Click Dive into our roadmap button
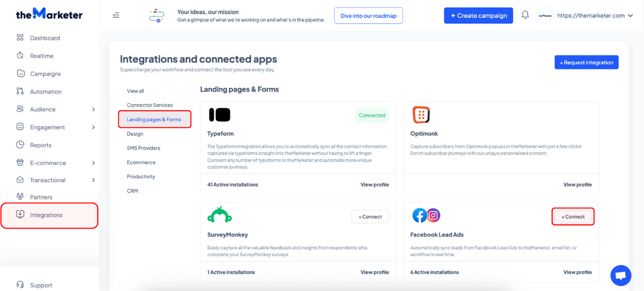644x291 pixels. 368,16
